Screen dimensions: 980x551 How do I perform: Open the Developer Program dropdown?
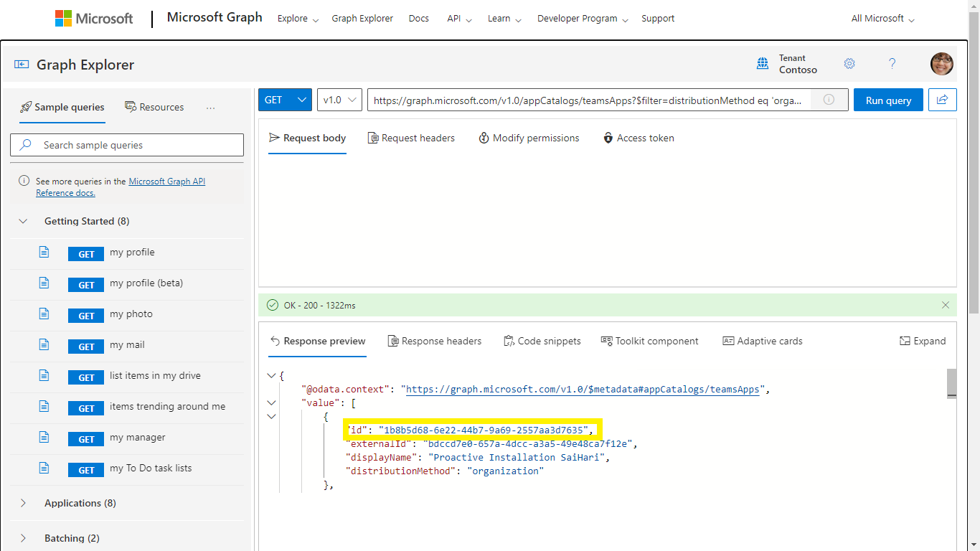[x=583, y=19]
